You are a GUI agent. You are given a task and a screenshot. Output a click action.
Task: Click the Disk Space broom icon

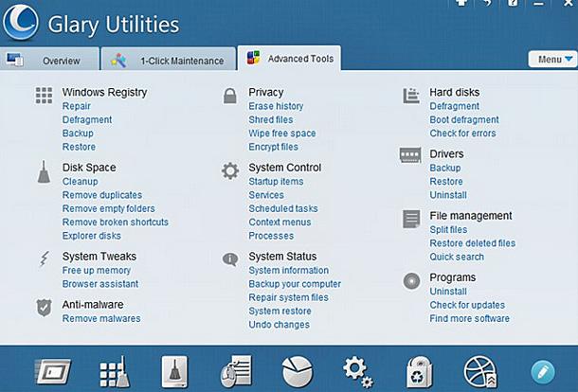pyautogui.click(x=44, y=171)
